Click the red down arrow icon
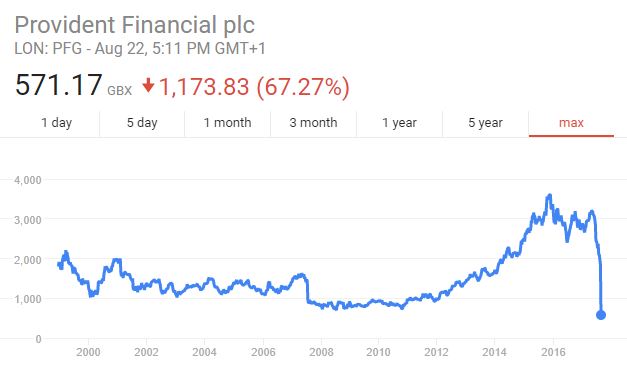The height and width of the screenshot is (368, 627). coord(148,85)
